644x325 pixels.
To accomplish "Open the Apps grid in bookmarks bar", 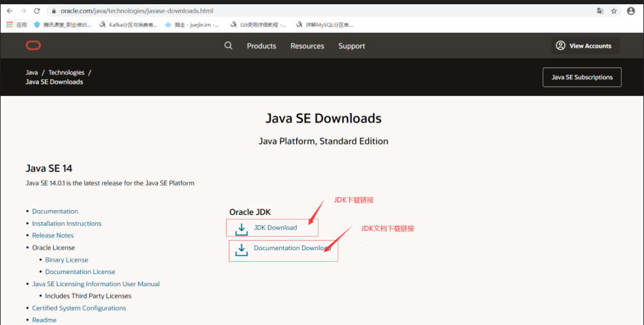I will click(16, 25).
